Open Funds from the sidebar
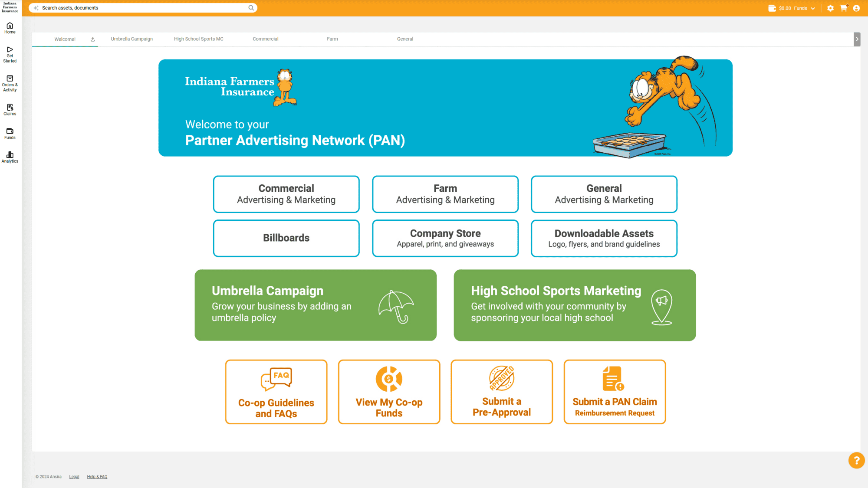The image size is (868, 488). 10,134
